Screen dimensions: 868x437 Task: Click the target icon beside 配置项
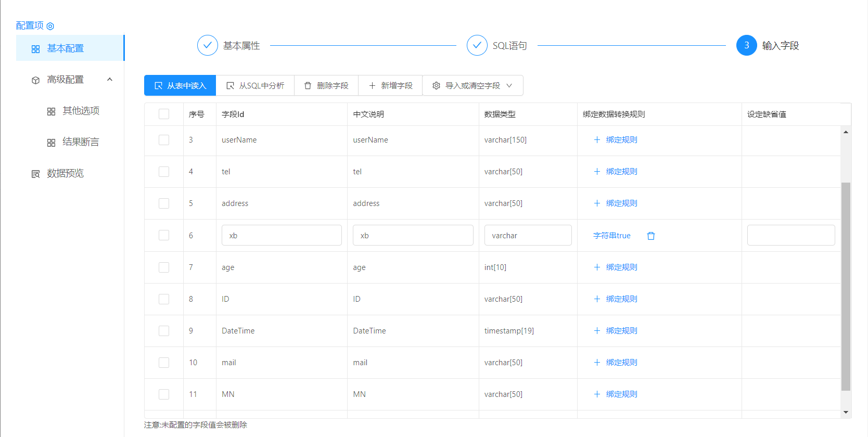[50, 26]
